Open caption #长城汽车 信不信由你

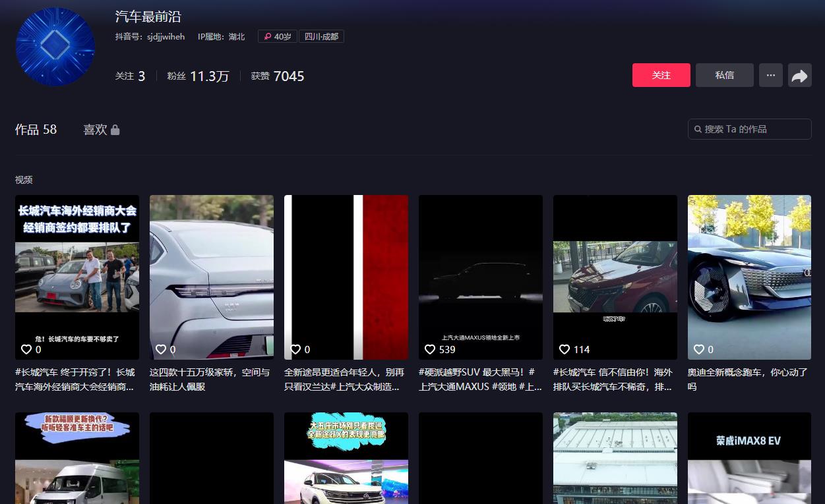point(613,379)
